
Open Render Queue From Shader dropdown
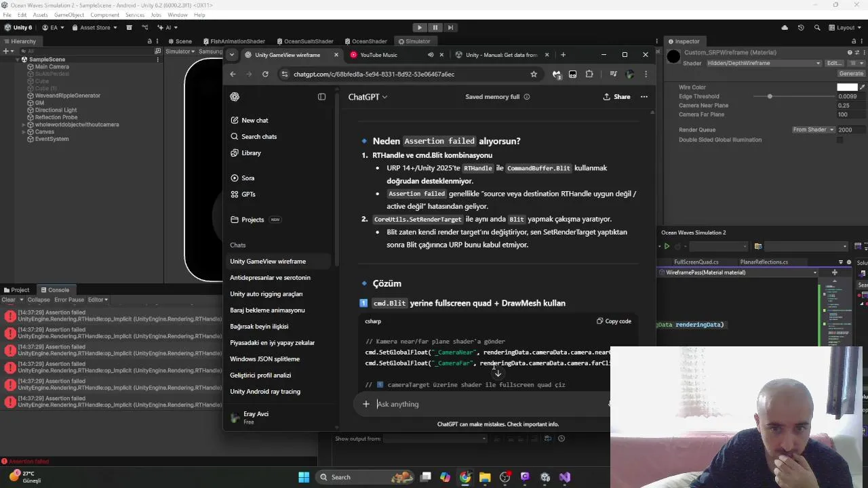813,129
